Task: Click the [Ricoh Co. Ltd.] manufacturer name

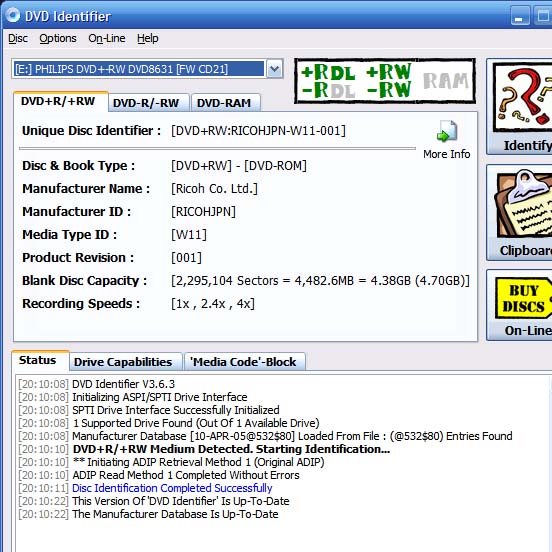Action: pos(214,189)
